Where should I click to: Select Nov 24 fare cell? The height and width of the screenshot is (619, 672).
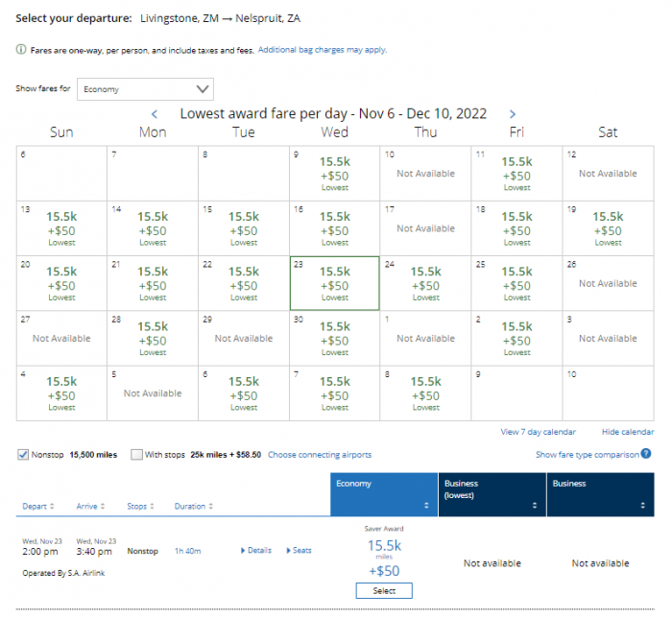pos(425,283)
